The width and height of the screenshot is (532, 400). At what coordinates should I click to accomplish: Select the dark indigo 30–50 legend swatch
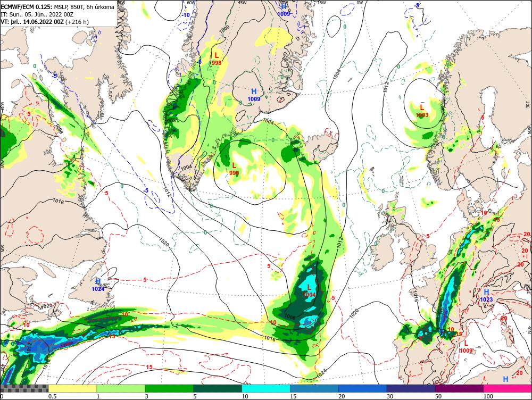click(411, 388)
